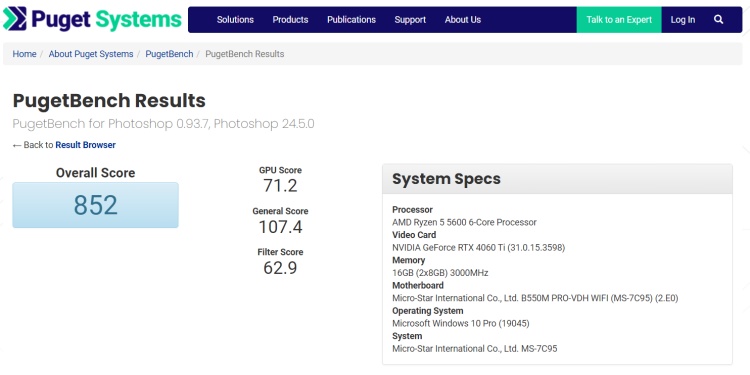Open About Puget Systems breadcrumb
This screenshot has width=750, height=375.
coord(91,54)
